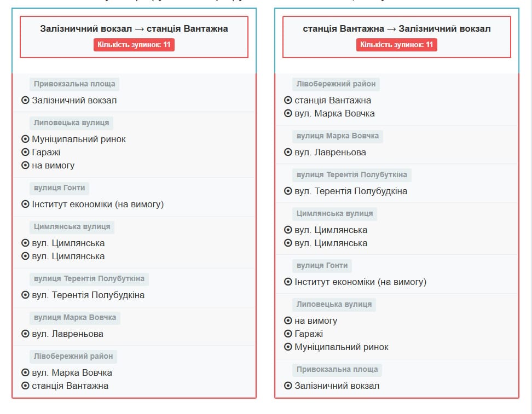This screenshot has width=532, height=414.
Task: Click stop icon next to Муніципальний ринок in left route
Action: 25,139
